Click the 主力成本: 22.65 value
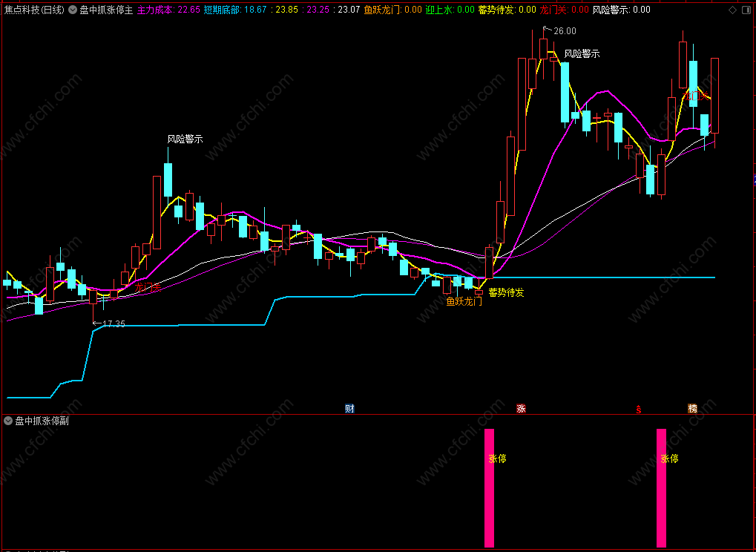 (x=168, y=10)
